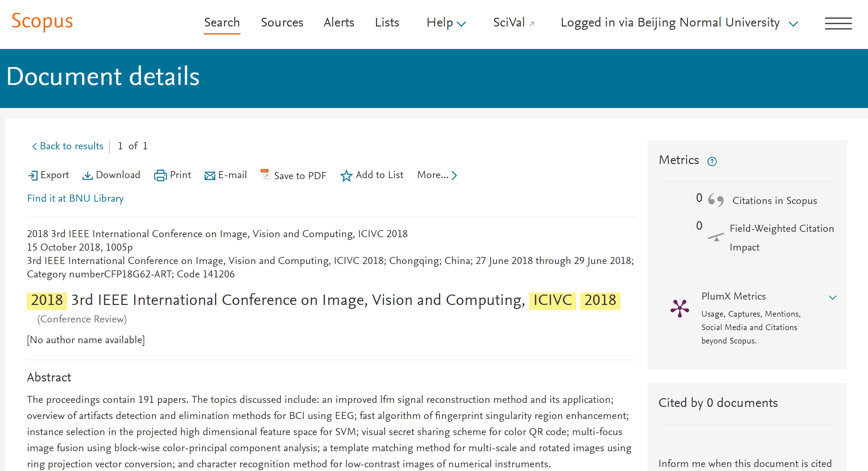
Task: Open the Alerts tab
Action: (339, 22)
